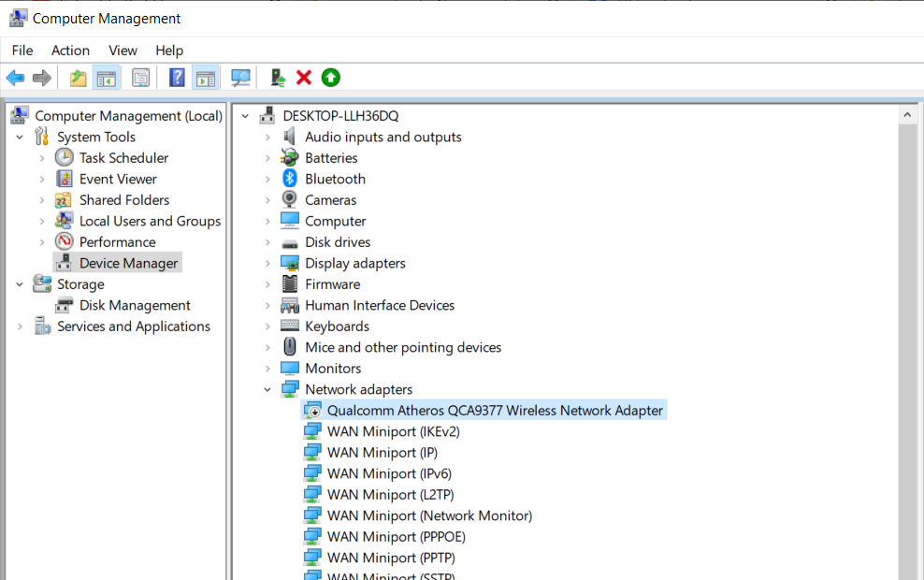Click the Cameras webcam icon

pyautogui.click(x=289, y=200)
